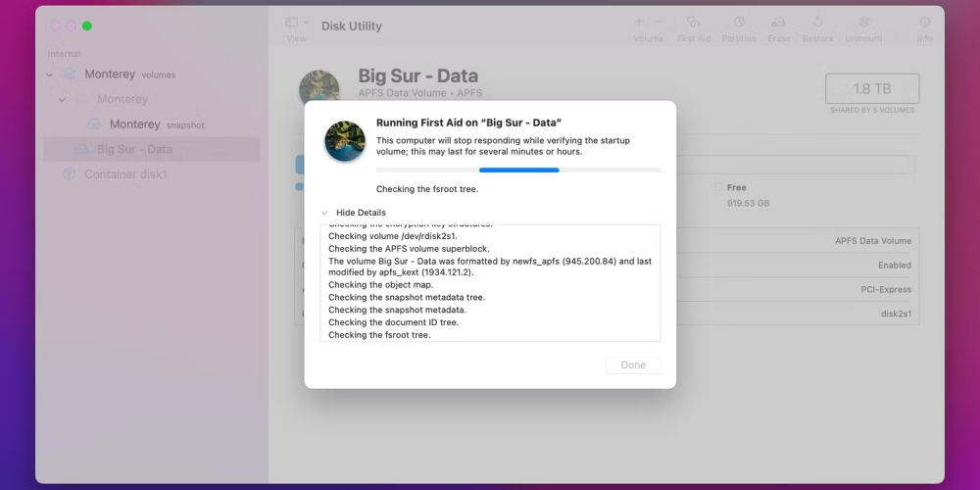Click the 'disk2s1' device value
The image size is (980, 490).
[x=897, y=314]
